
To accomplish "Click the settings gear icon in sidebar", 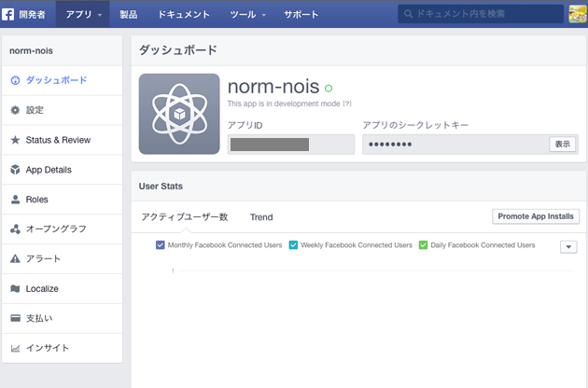I will (15, 110).
